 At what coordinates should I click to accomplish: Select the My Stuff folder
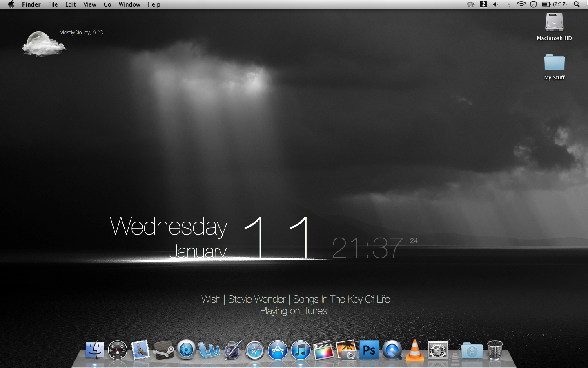(x=554, y=67)
